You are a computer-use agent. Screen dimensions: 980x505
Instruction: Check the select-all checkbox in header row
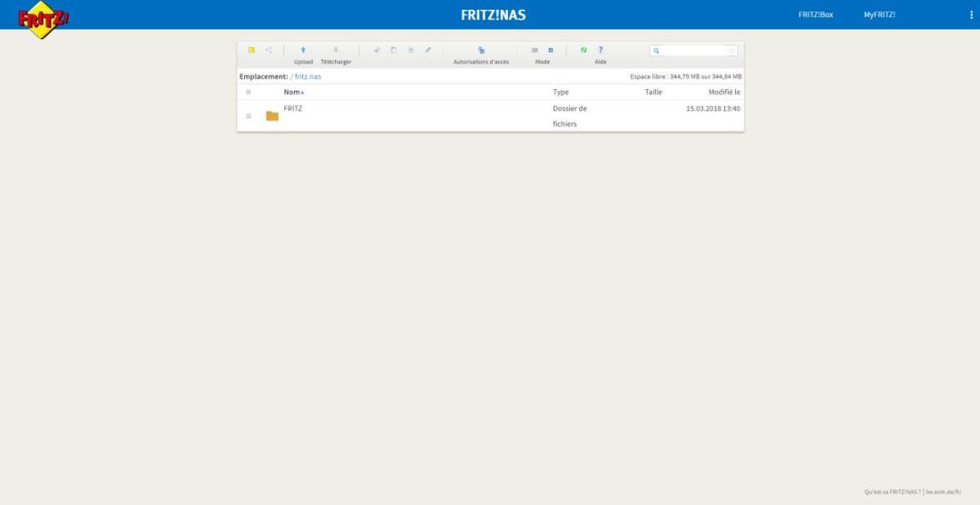249,92
